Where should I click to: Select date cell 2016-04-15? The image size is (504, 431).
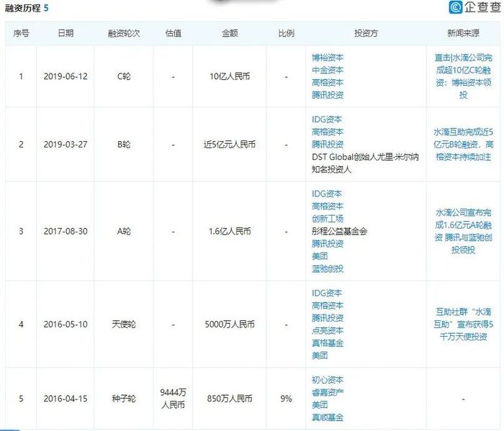66,399
